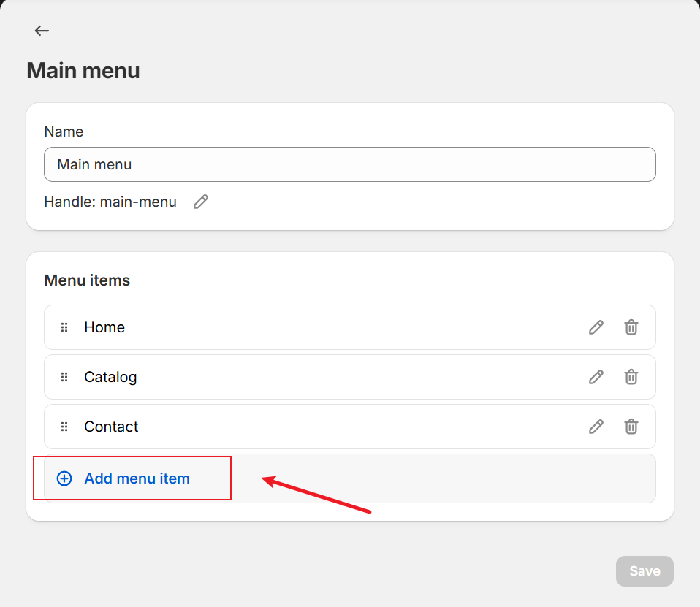
Task: Edit the Home menu item
Action: (x=596, y=327)
